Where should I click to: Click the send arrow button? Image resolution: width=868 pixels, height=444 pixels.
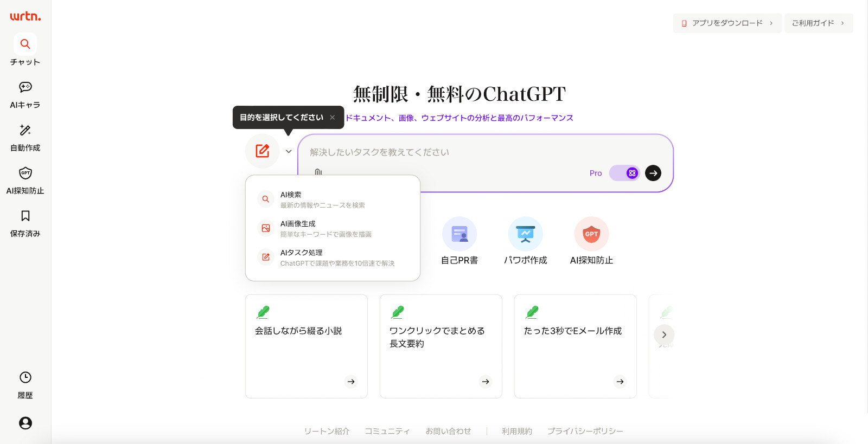point(653,173)
